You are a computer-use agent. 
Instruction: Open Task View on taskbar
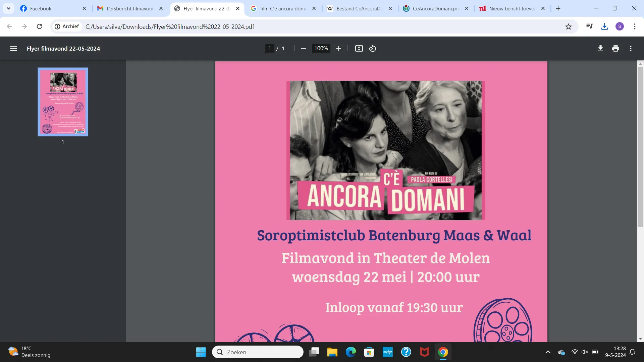click(314, 352)
